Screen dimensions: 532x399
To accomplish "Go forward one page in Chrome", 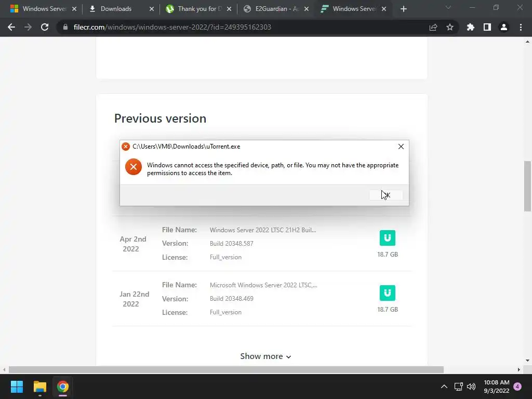I will (x=28, y=27).
